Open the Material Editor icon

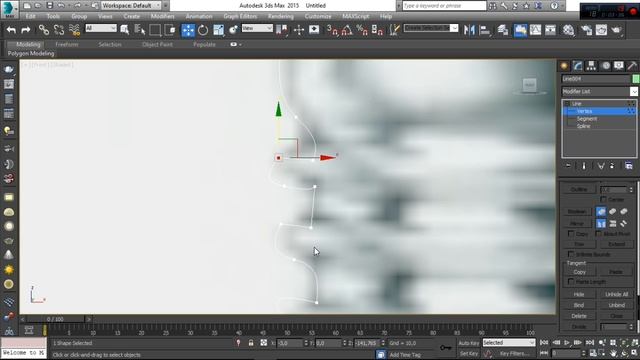(x=569, y=30)
